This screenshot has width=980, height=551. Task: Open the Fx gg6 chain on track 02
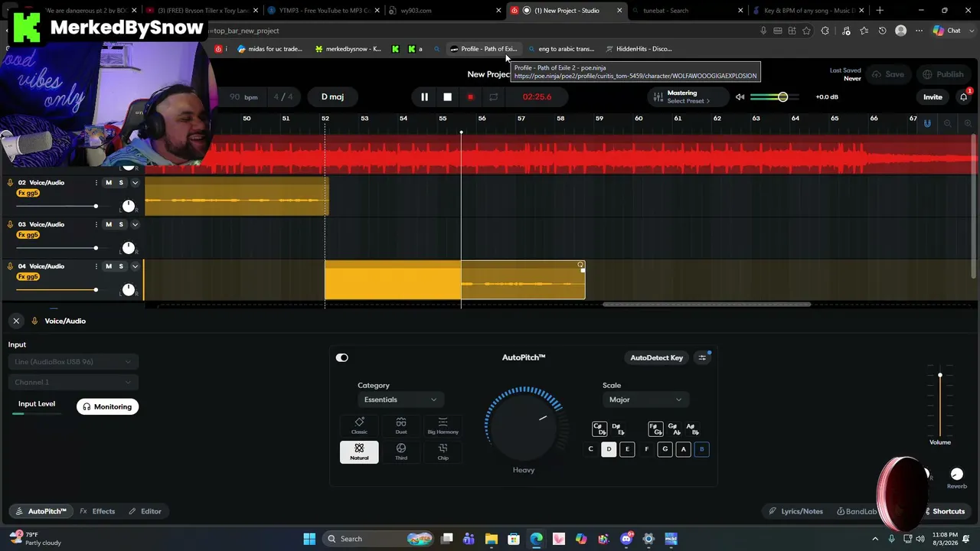[x=28, y=194]
